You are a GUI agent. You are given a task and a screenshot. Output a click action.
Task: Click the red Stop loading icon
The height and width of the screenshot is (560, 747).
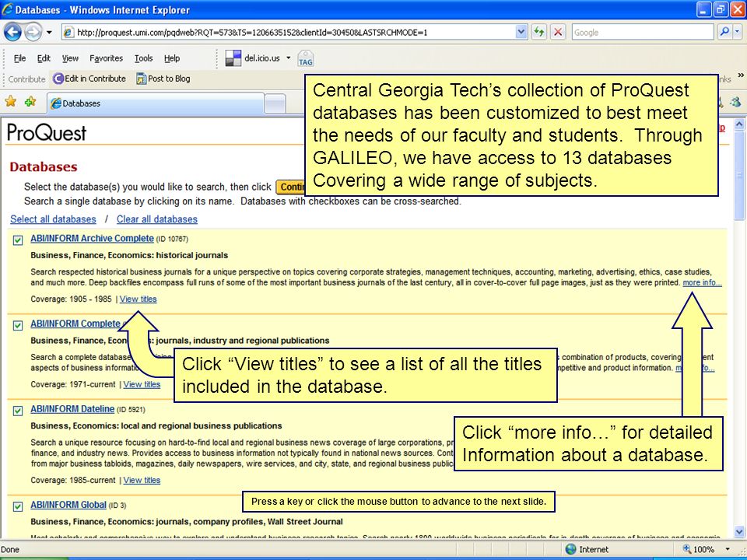[x=557, y=33]
